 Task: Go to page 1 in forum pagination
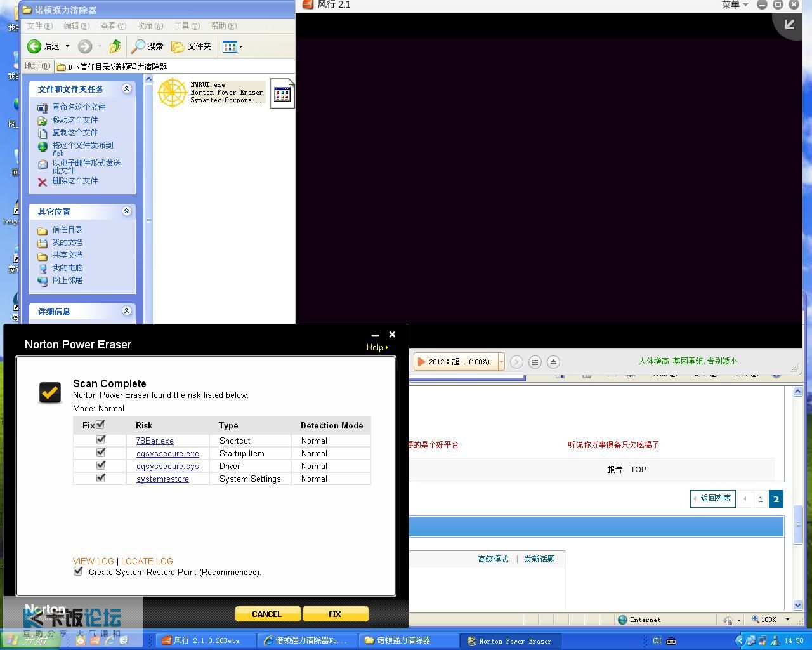pos(761,499)
